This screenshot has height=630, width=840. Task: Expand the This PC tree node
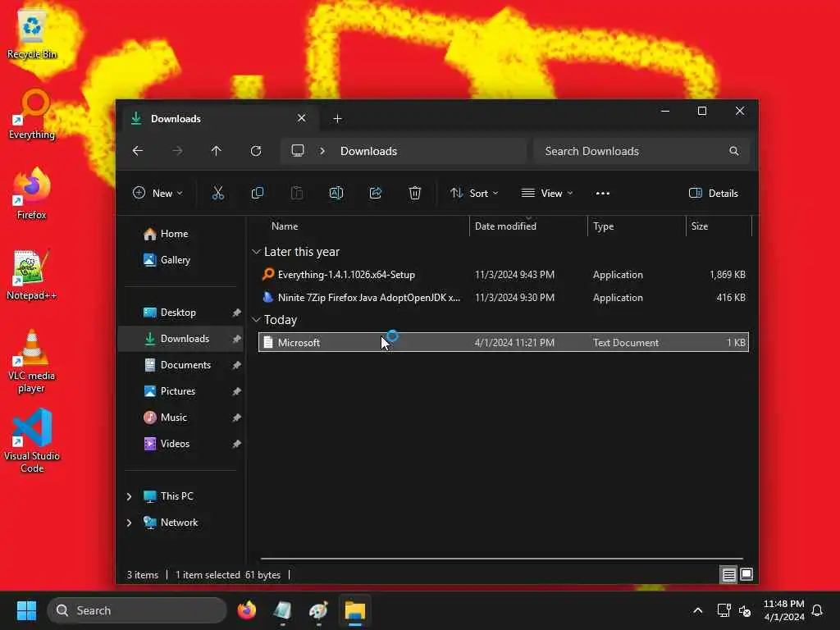click(129, 496)
